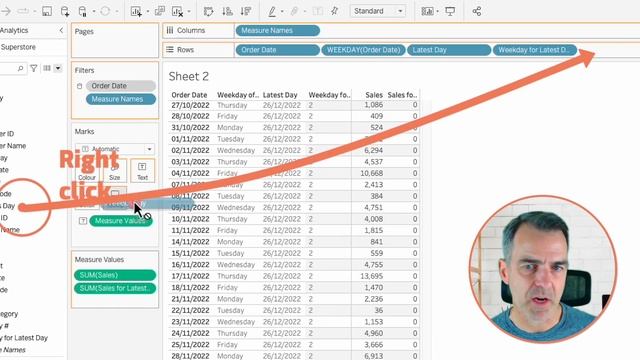Image resolution: width=640 pixels, height=360 pixels.
Task: Click the Group Members paperclip icon
Action: (x=294, y=11)
